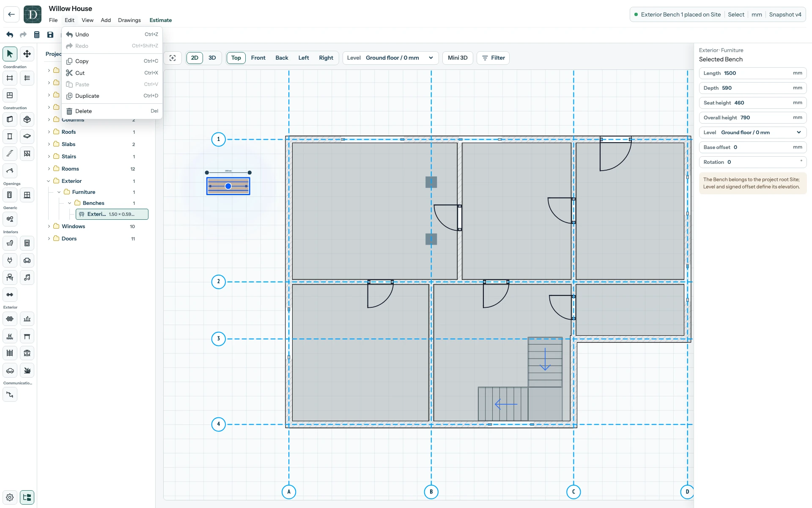The height and width of the screenshot is (508, 812).
Task: Switch to 3D view mode
Action: tap(212, 58)
